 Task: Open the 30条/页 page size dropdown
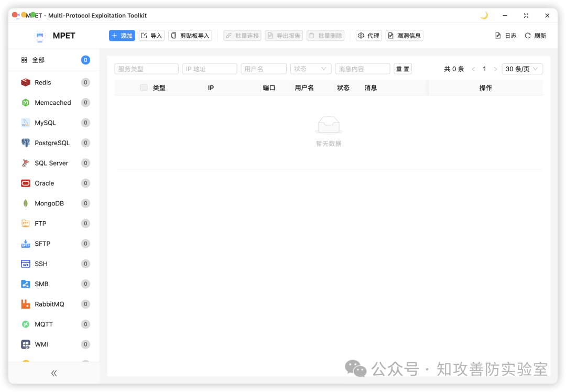coord(522,69)
